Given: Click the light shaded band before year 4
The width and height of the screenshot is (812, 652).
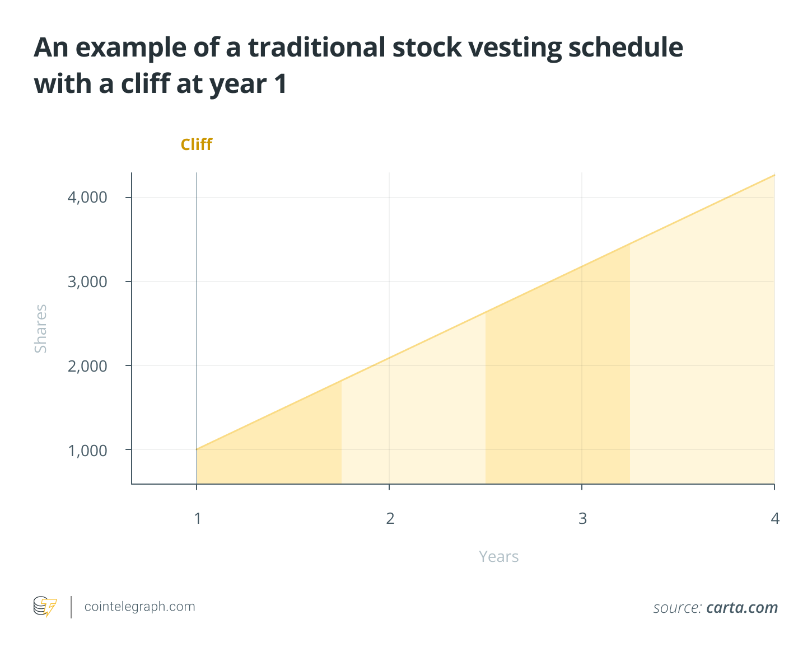Looking at the screenshot, I should click(x=703, y=364).
